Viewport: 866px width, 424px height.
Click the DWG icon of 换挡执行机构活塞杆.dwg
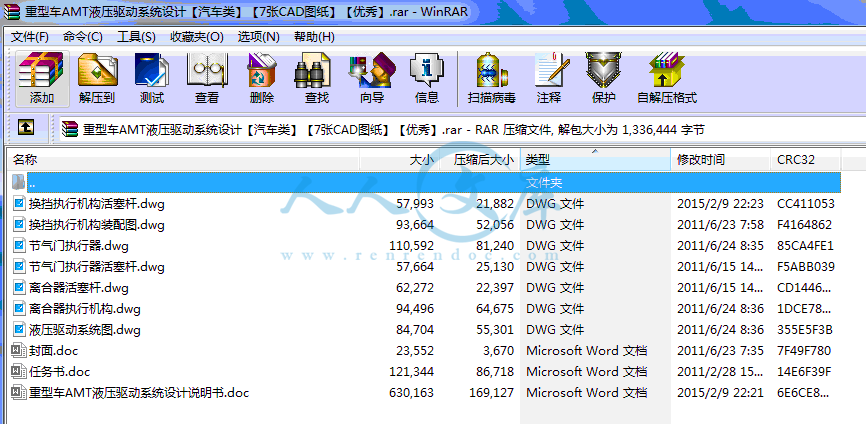click(19, 204)
